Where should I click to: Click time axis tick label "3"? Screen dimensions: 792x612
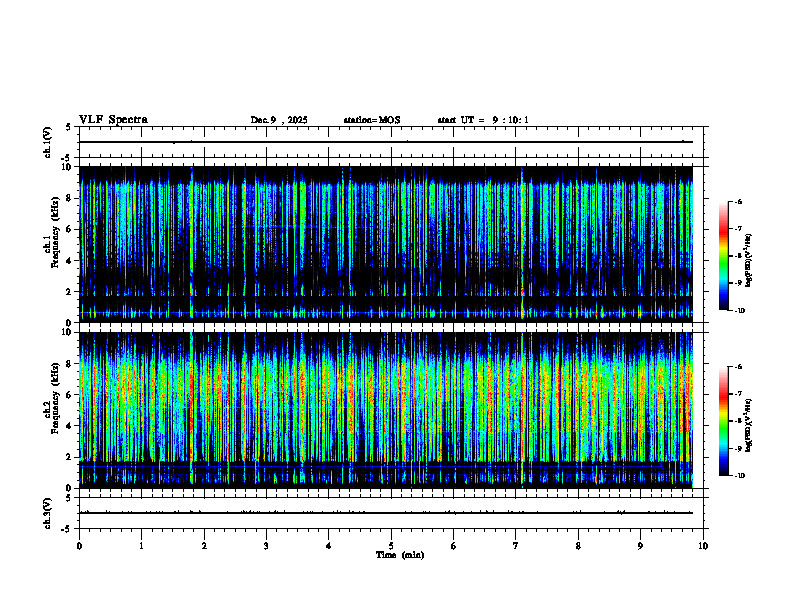[x=266, y=546]
